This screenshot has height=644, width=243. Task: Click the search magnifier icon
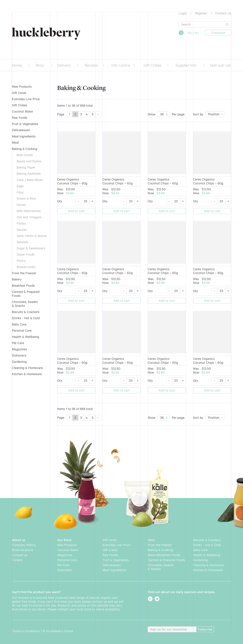tap(227, 24)
